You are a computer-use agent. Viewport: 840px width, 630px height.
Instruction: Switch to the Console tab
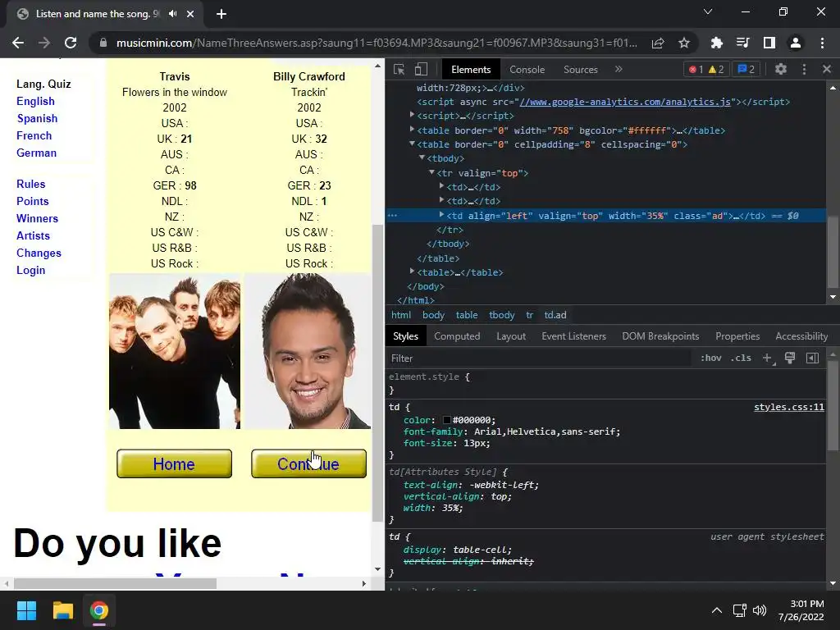click(527, 70)
